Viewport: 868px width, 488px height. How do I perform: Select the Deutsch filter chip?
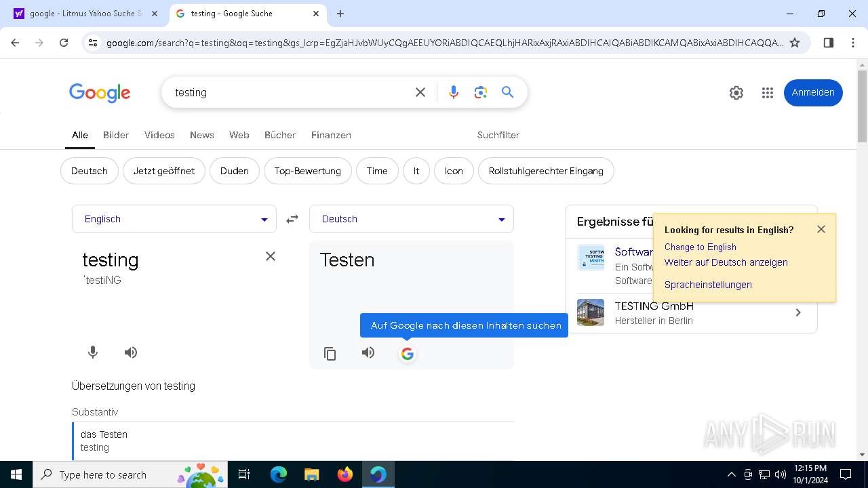[x=90, y=171]
